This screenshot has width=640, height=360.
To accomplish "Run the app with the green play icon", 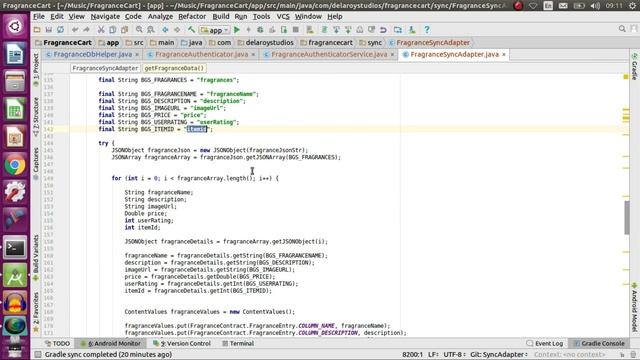I will [237, 30].
